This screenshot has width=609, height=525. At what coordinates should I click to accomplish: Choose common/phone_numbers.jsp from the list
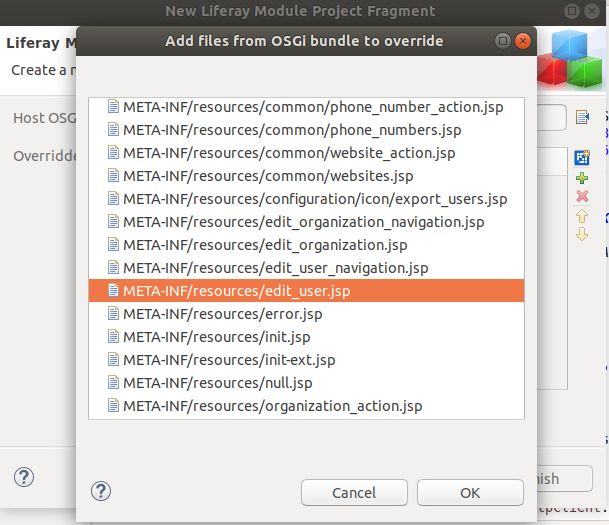306,130
